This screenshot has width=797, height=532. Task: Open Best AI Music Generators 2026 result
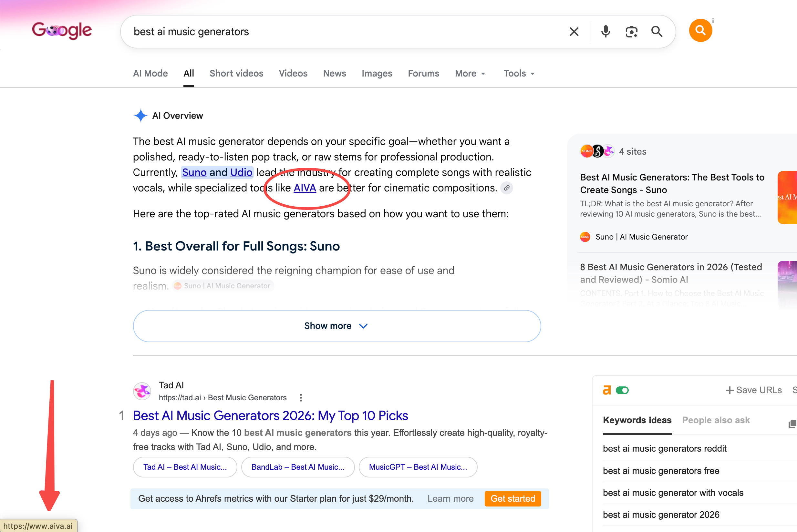click(270, 416)
